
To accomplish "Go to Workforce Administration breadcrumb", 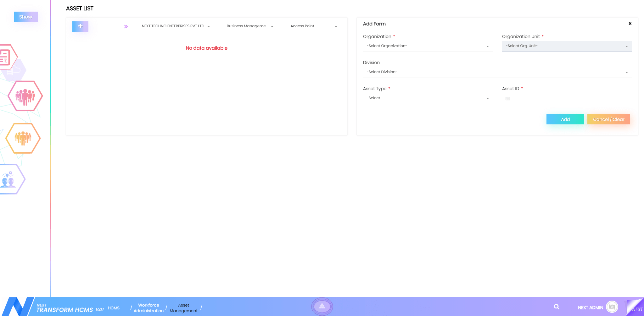I will click(148, 308).
